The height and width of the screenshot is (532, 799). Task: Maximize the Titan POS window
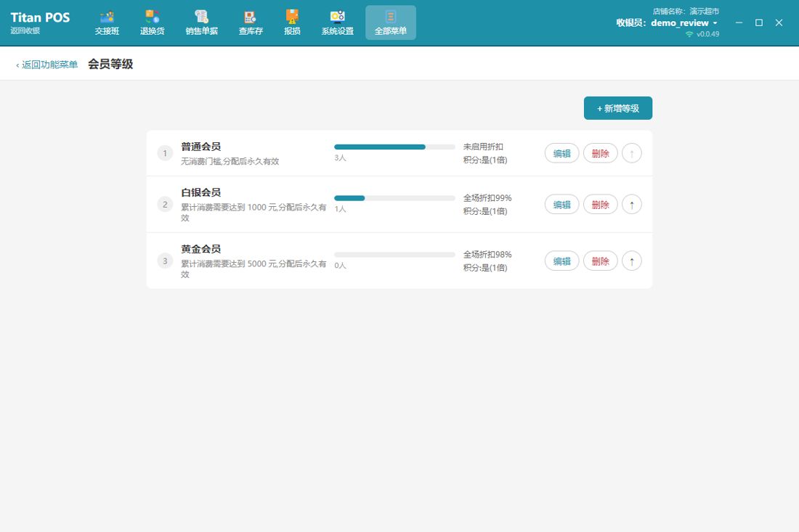759,23
